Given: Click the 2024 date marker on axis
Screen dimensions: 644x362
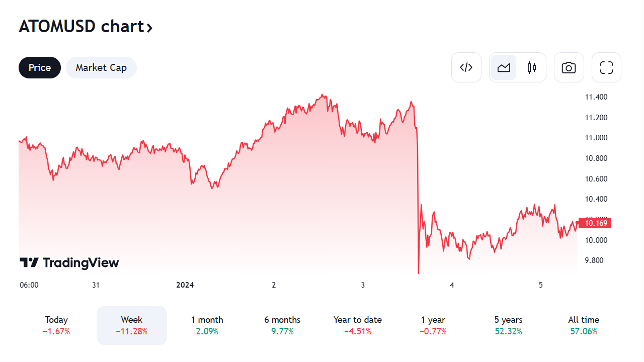Looking at the screenshot, I should pyautogui.click(x=185, y=285).
